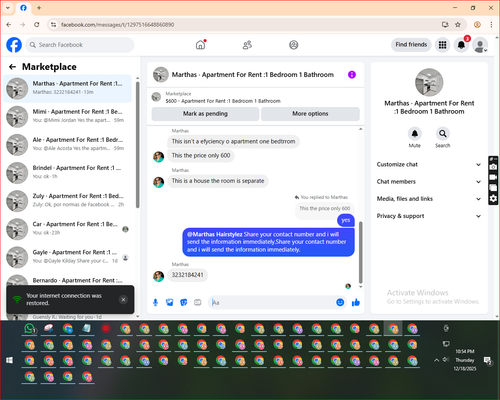Open the profile circle icon in top navigation
500x400 pixels.
[x=294, y=45]
